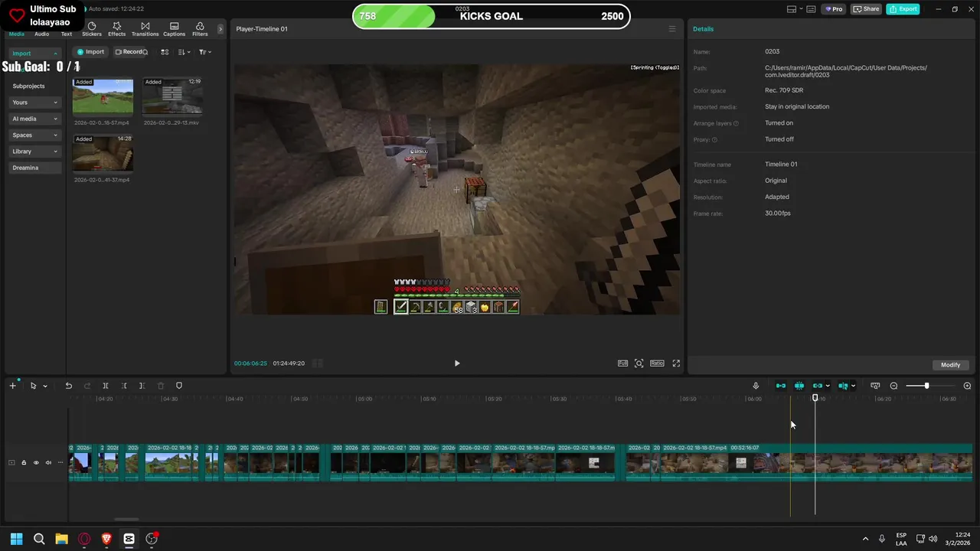980x551 pixels.
Task: Adjust the timeline zoom slider
Action: (x=926, y=386)
